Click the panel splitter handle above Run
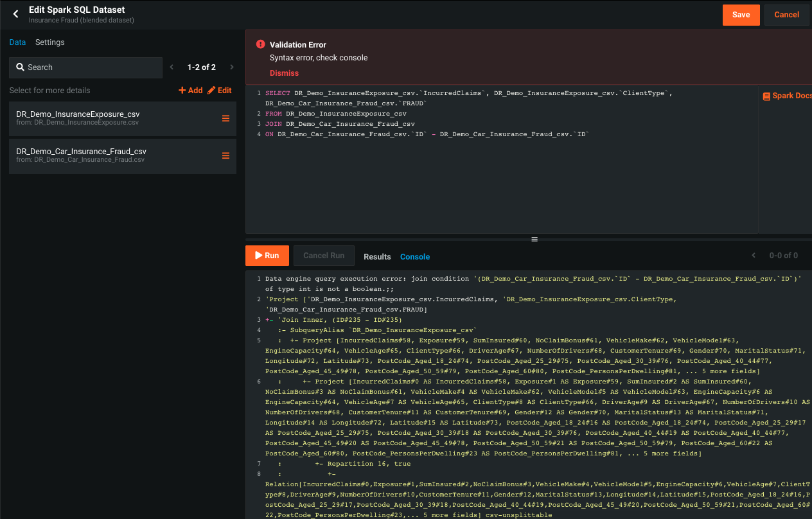 (534, 239)
